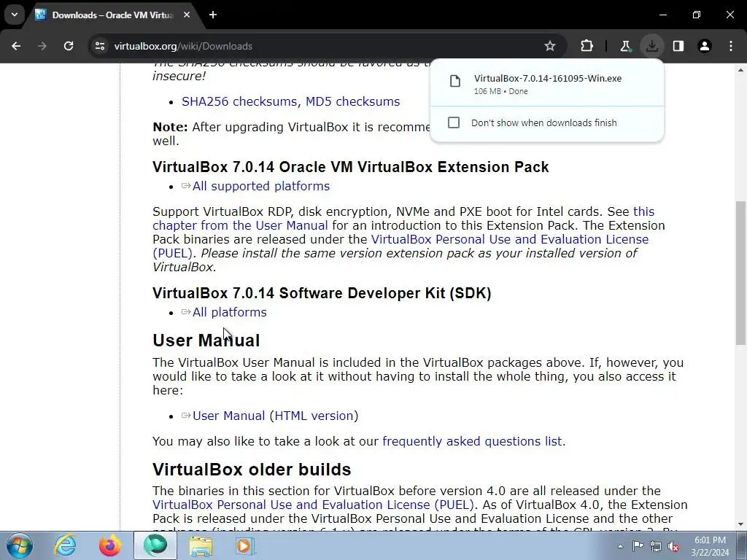Open the side panel icon
Image resolution: width=747 pixels, height=560 pixels.
coord(678,46)
